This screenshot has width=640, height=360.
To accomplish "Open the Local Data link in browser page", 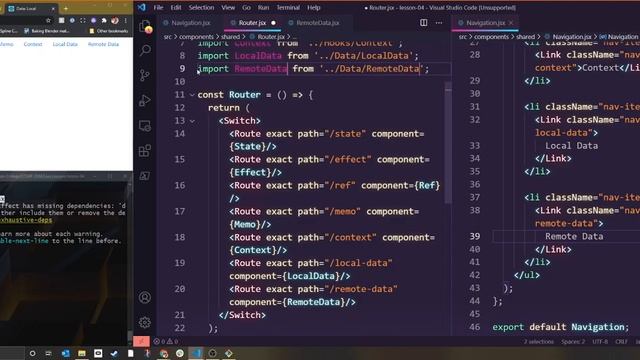I will pos(65,44).
